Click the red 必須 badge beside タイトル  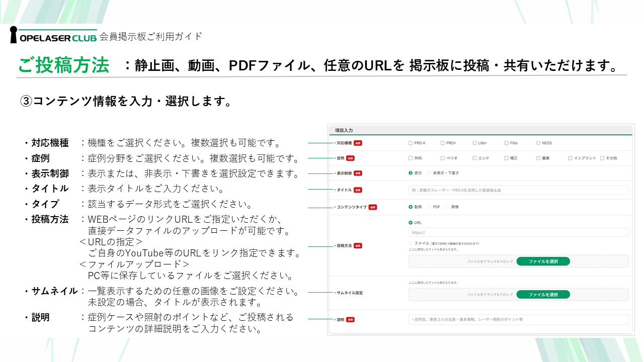358,190
